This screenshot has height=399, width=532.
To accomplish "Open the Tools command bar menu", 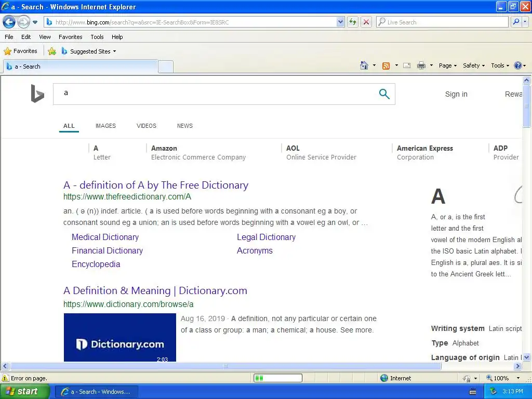I will click(x=500, y=65).
